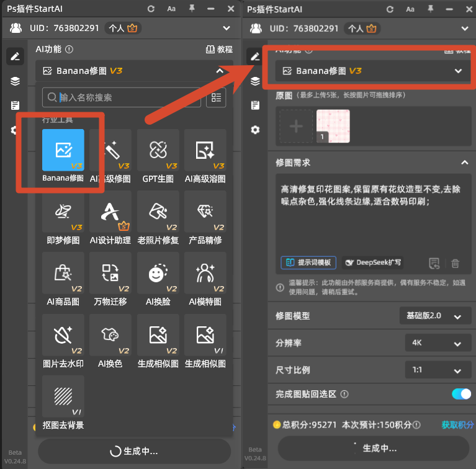This screenshot has width=476, height=469.
Task: Select the 抠图去背景 tool
Action: [x=63, y=396]
